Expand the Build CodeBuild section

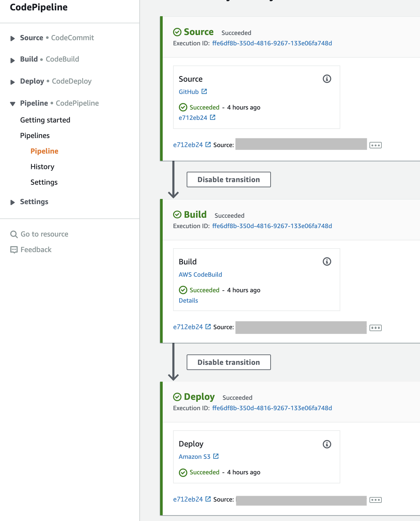tap(13, 60)
